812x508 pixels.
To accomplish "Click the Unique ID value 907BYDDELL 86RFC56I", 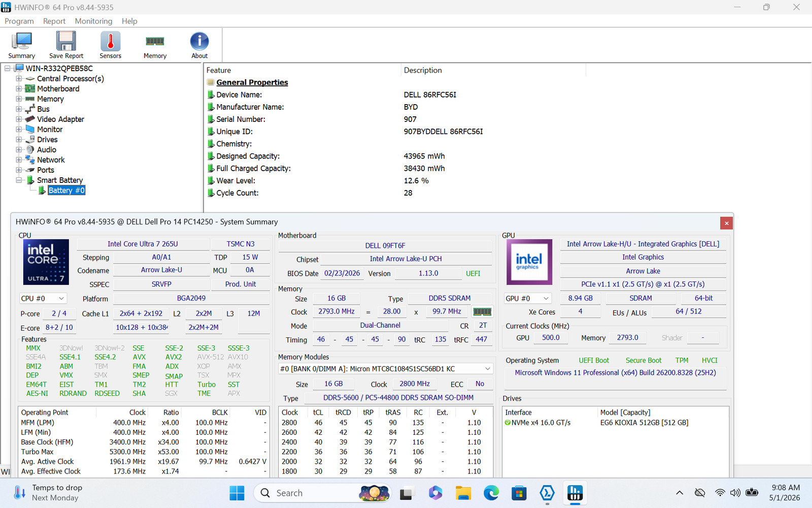I will tap(443, 132).
